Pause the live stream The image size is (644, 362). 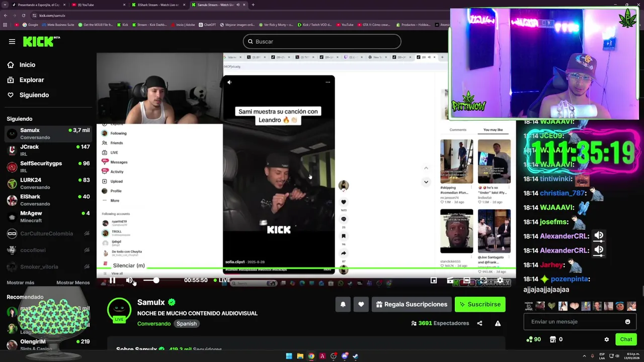coord(113,280)
